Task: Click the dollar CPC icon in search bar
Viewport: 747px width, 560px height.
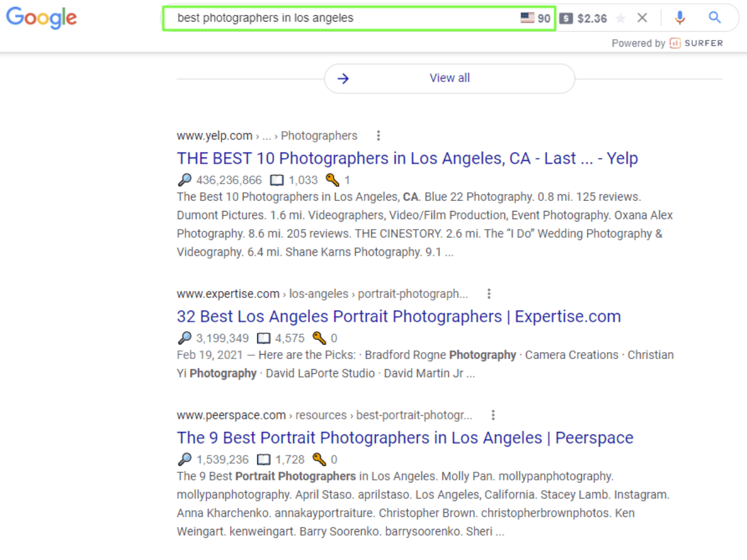Action: coord(565,18)
